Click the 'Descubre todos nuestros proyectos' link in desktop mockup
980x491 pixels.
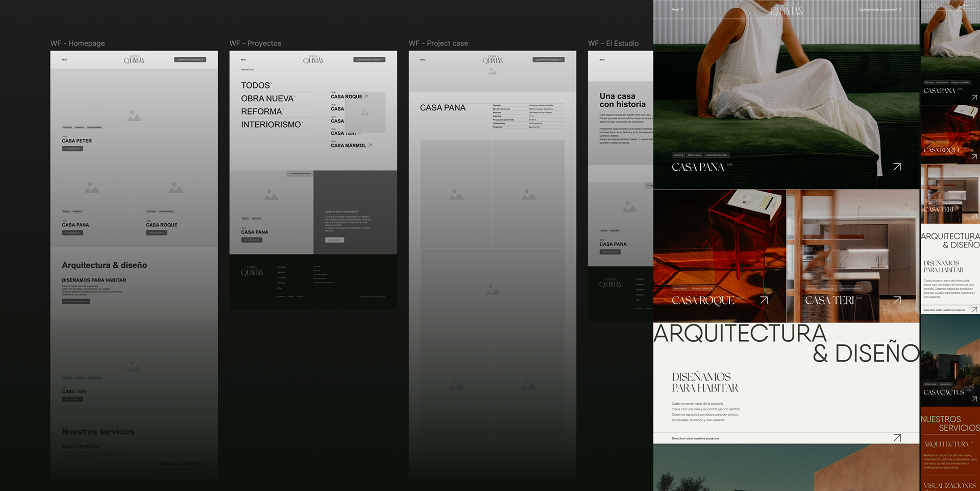695,438
